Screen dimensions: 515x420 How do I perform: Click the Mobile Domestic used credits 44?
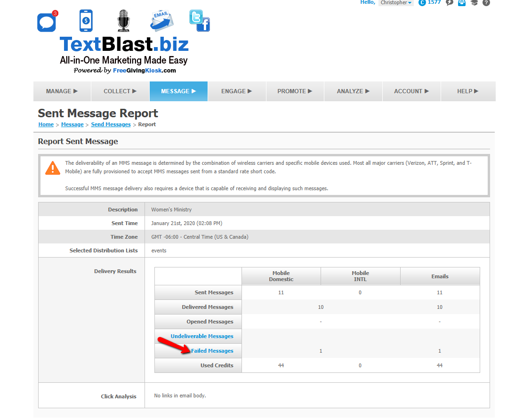[281, 365]
